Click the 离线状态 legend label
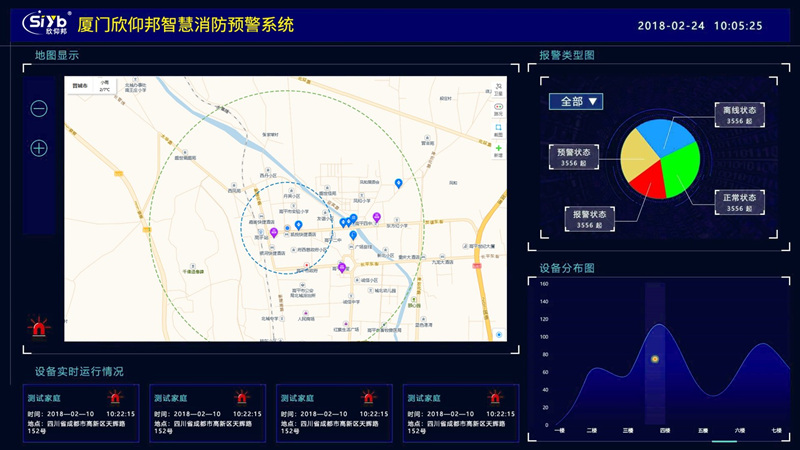The width and height of the screenshot is (800, 450). (739, 115)
